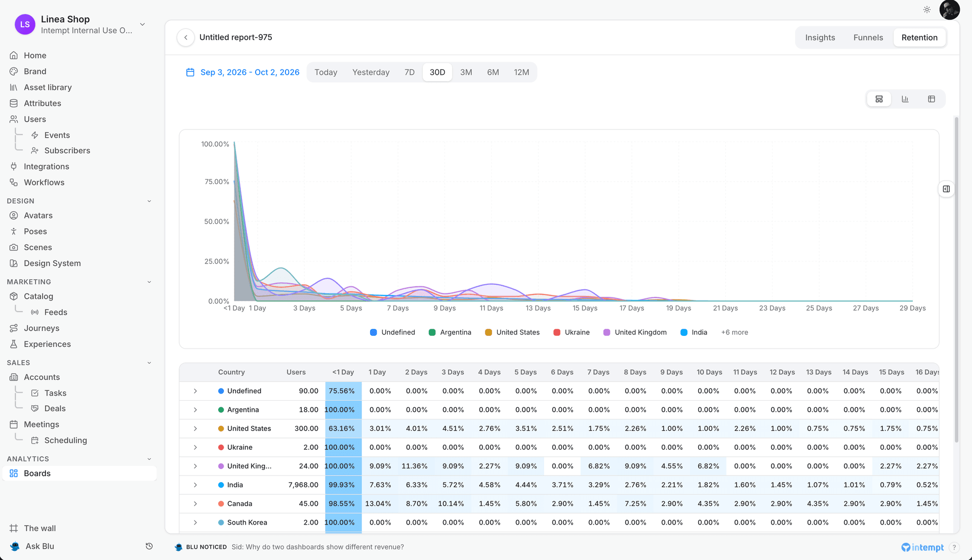972x560 pixels.
Task: Click the help question mark icon
Action: tap(954, 547)
